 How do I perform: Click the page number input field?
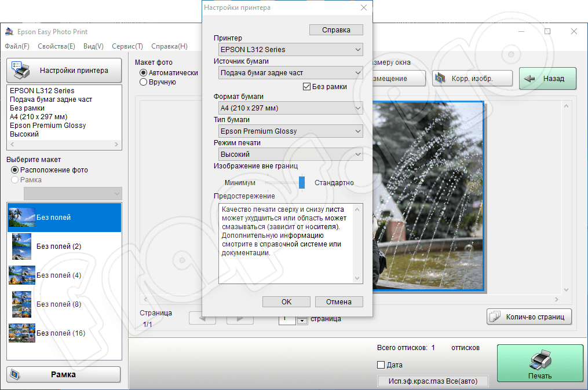click(287, 320)
